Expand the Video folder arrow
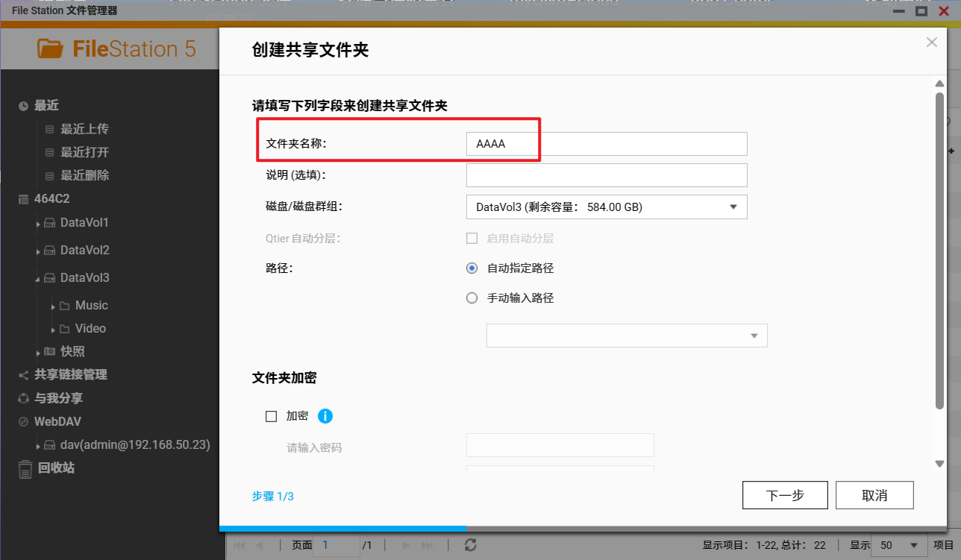 [x=53, y=330]
